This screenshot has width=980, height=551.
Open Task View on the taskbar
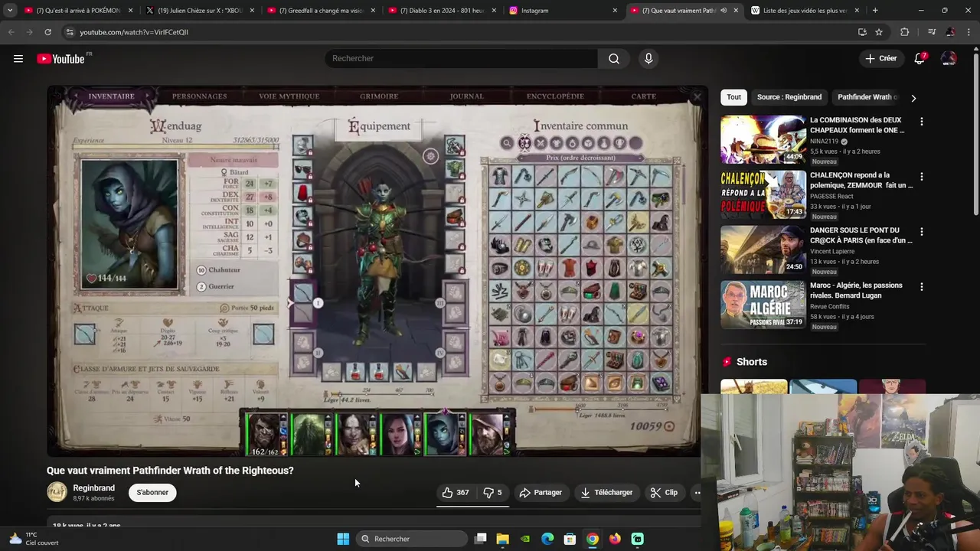(480, 539)
